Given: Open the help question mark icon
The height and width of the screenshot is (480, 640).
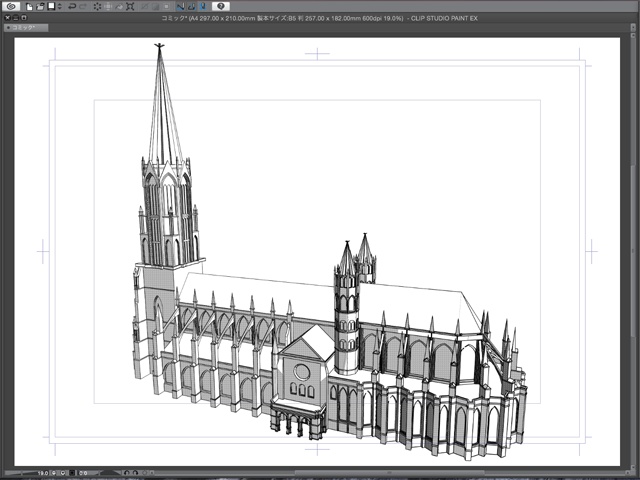Looking at the screenshot, I should pos(221,6).
